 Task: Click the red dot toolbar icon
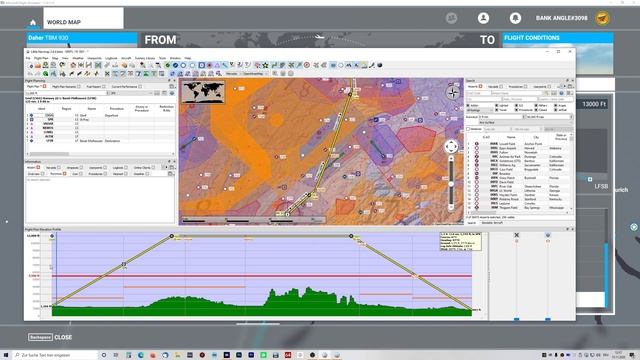[x=209, y=65]
